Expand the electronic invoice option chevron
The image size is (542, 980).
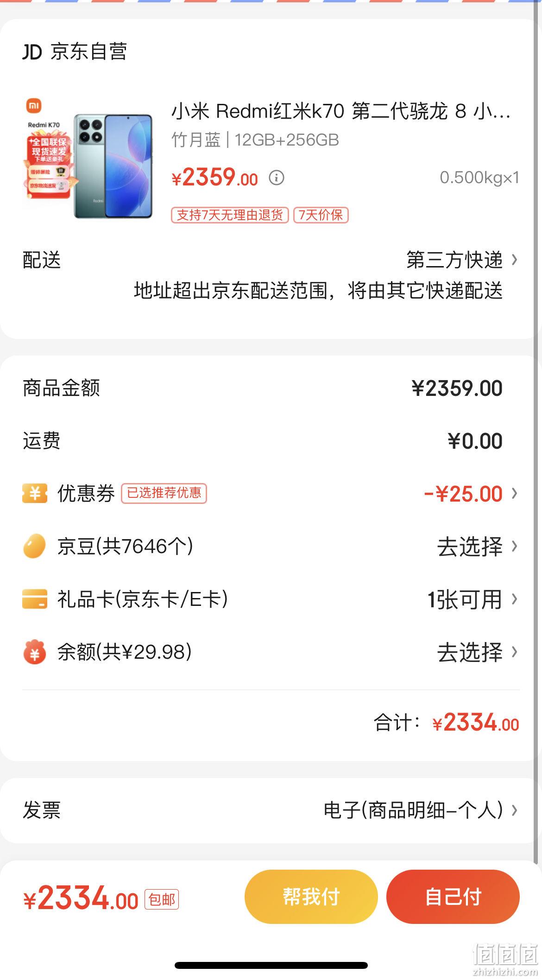pos(514,810)
